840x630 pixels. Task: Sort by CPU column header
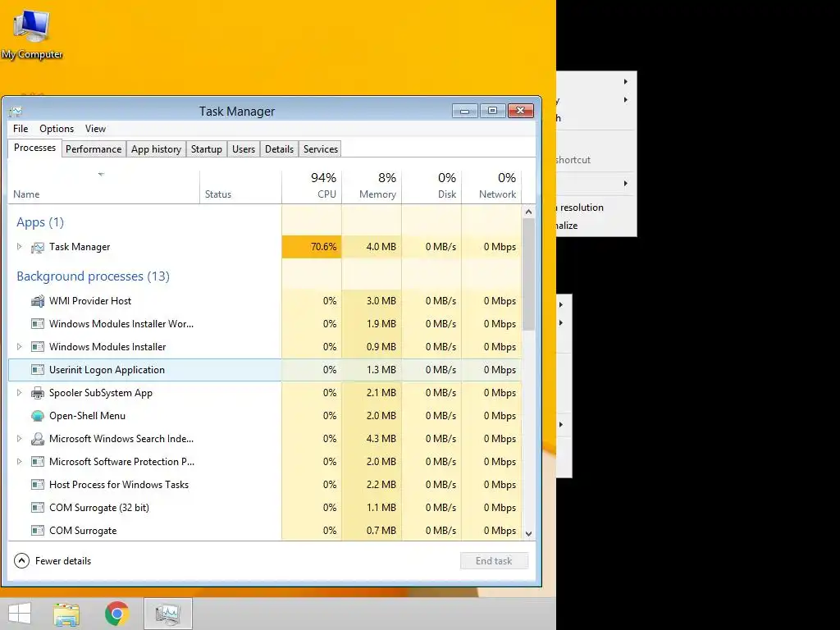click(311, 187)
